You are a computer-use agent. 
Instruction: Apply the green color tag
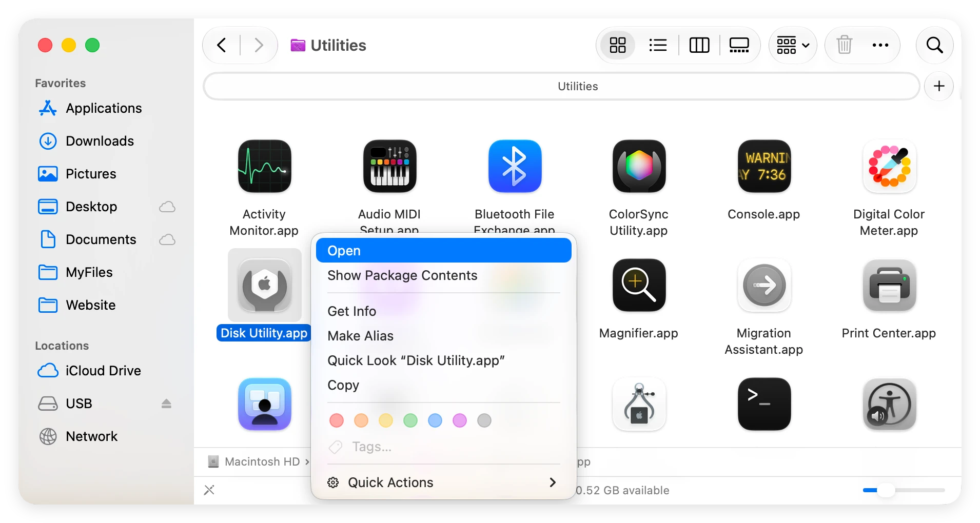[410, 420]
